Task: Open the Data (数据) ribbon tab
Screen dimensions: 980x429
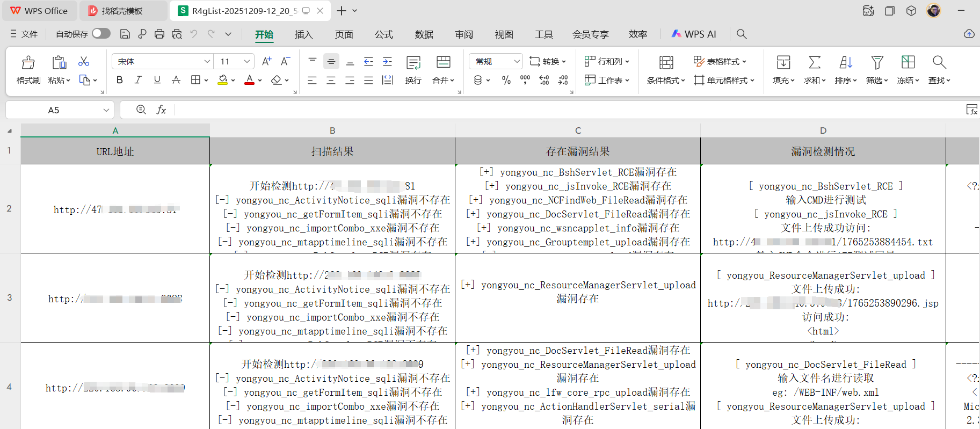Action: [424, 34]
